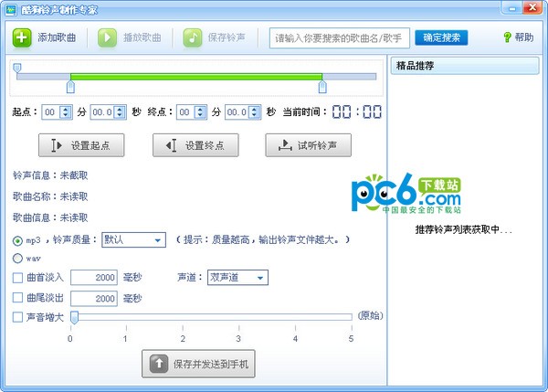Select the wav format radio button
Image resolution: width=548 pixels, height=392 pixels.
pos(17,259)
